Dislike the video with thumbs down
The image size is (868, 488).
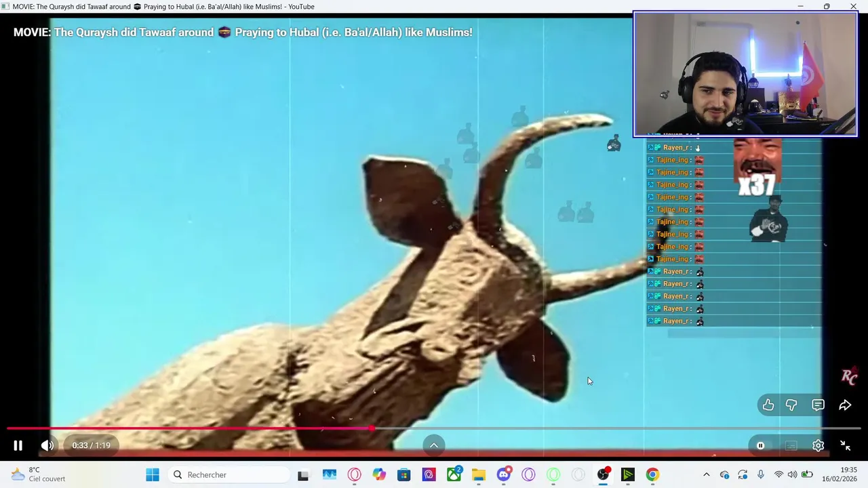coord(791,405)
